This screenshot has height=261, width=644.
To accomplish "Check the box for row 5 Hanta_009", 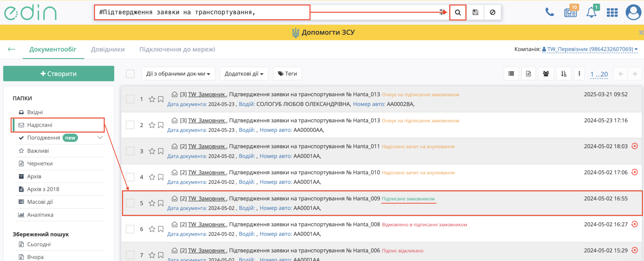I will (x=130, y=203).
